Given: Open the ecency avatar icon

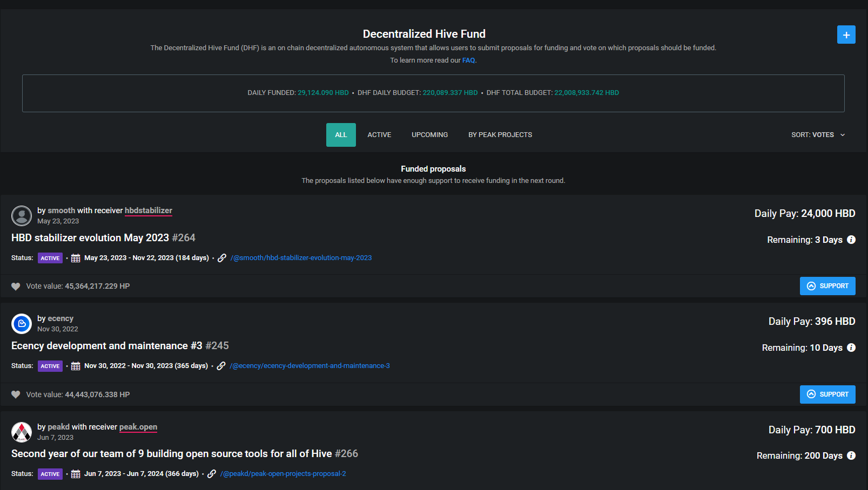Looking at the screenshot, I should pyautogui.click(x=22, y=324).
